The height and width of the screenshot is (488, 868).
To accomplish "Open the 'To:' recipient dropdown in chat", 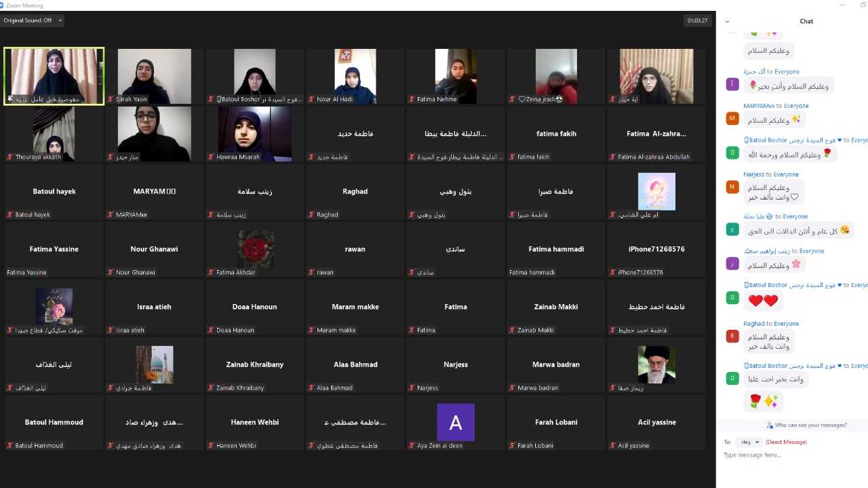I will [x=752, y=442].
